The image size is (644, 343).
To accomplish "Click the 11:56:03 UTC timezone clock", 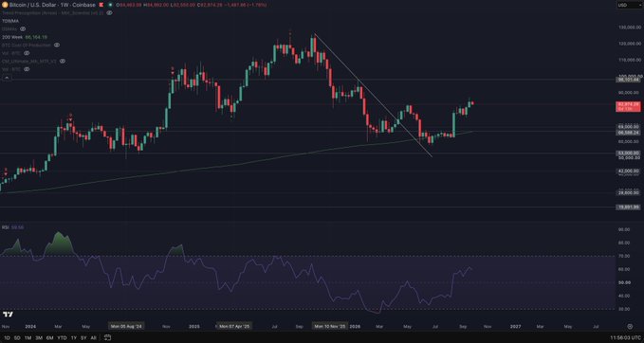I will tap(626, 337).
